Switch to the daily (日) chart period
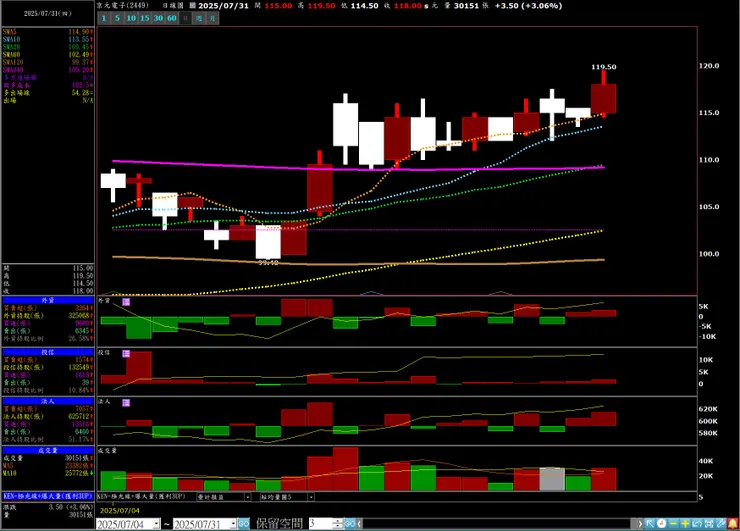 click(x=185, y=18)
